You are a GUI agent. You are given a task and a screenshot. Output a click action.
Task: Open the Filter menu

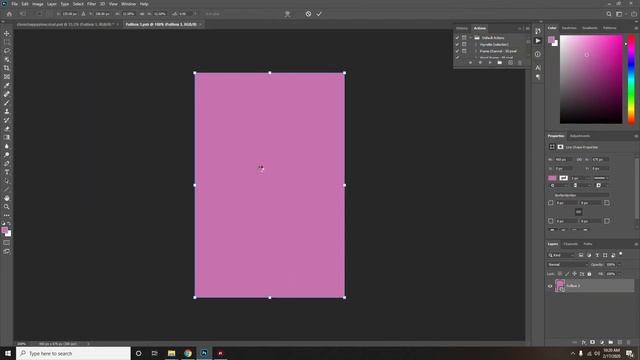[x=91, y=4]
